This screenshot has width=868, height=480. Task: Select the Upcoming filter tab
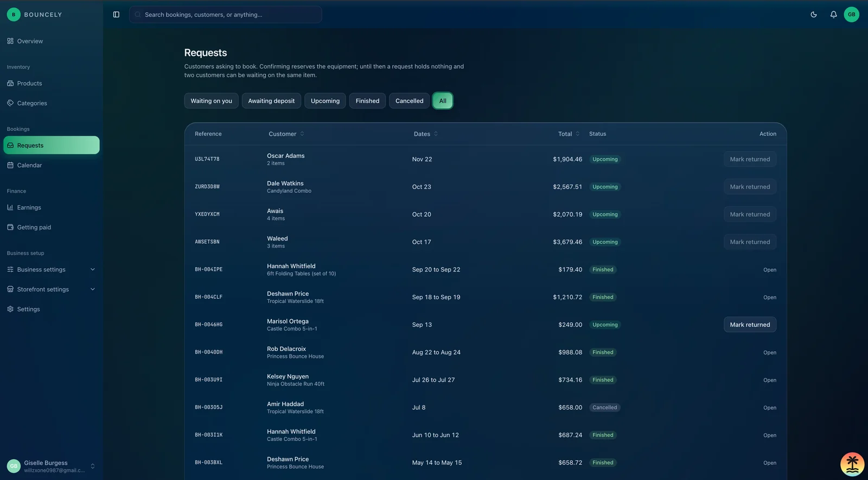pyautogui.click(x=325, y=101)
